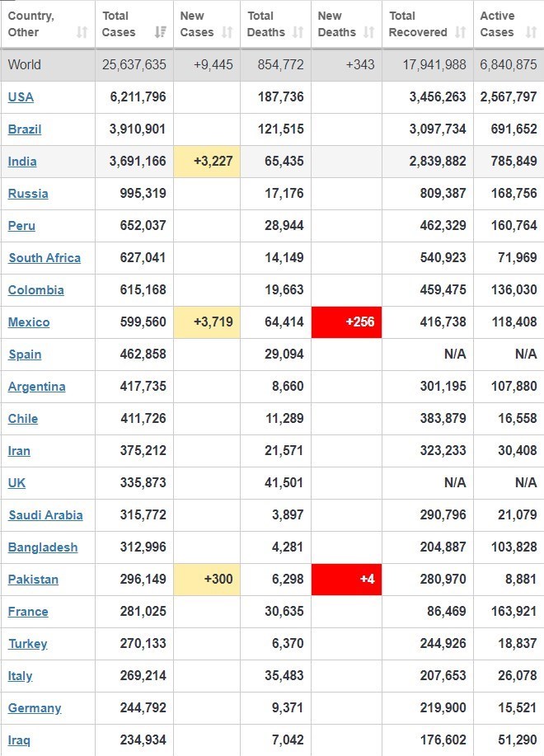The height and width of the screenshot is (756, 544).
Task: Go to India's country link
Action: [x=22, y=162]
